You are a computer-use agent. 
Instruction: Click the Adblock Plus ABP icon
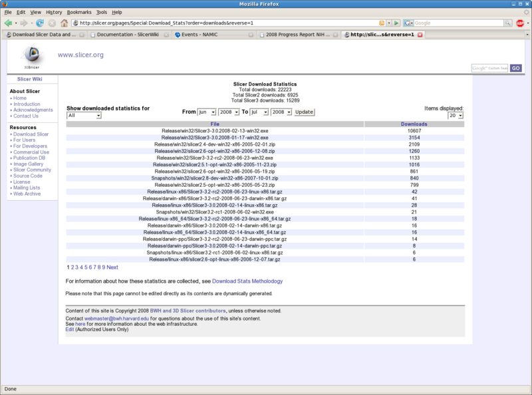(x=521, y=23)
